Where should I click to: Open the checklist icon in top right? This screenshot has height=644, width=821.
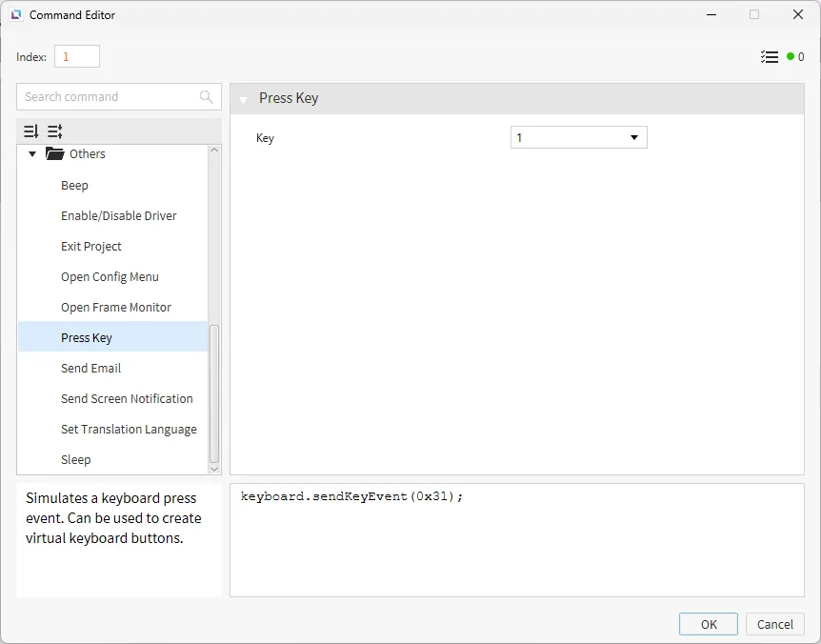(770, 57)
